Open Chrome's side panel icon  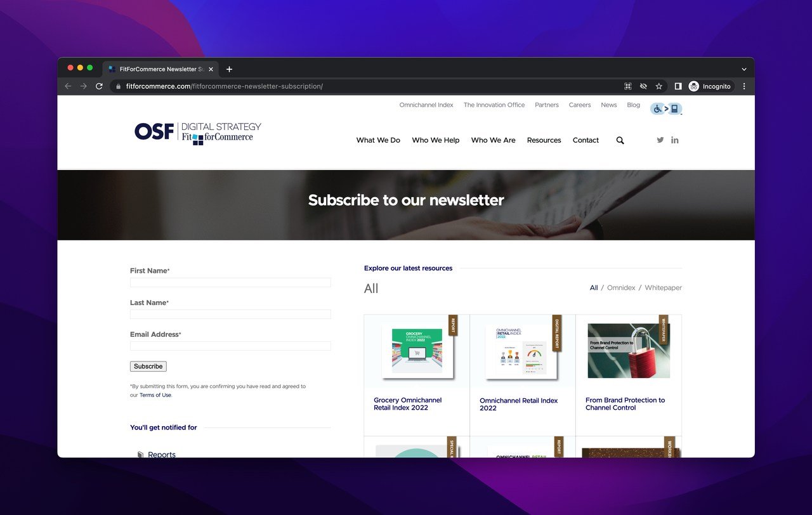point(678,86)
